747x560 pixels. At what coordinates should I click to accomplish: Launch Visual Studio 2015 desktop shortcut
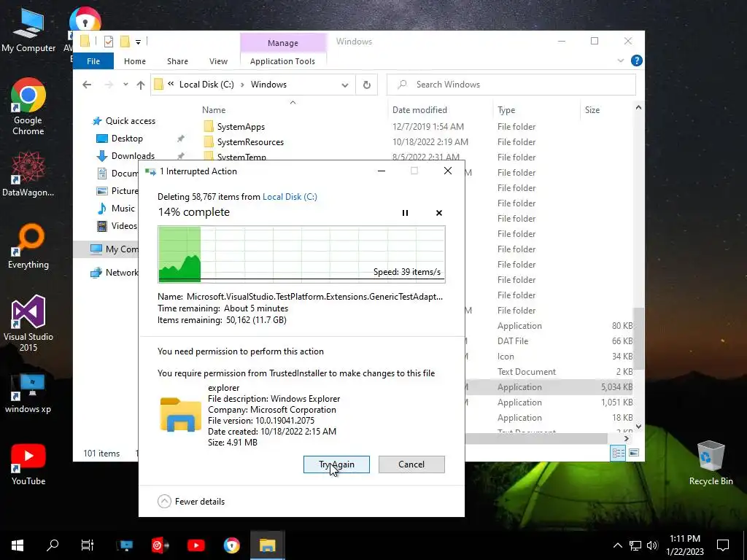point(28,324)
